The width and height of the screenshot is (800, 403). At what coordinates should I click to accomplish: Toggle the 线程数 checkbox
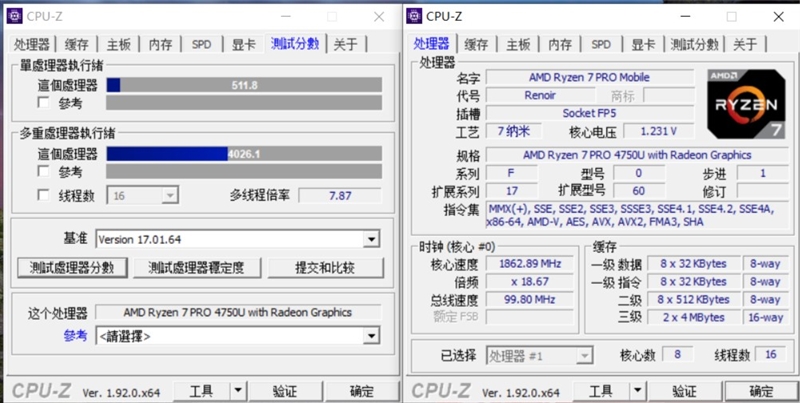pyautogui.click(x=43, y=195)
